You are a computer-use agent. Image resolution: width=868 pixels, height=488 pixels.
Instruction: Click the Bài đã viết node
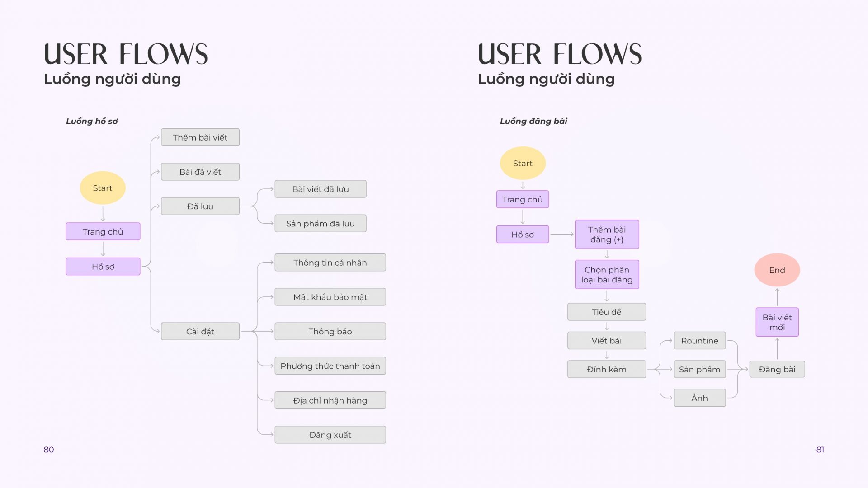coord(200,172)
